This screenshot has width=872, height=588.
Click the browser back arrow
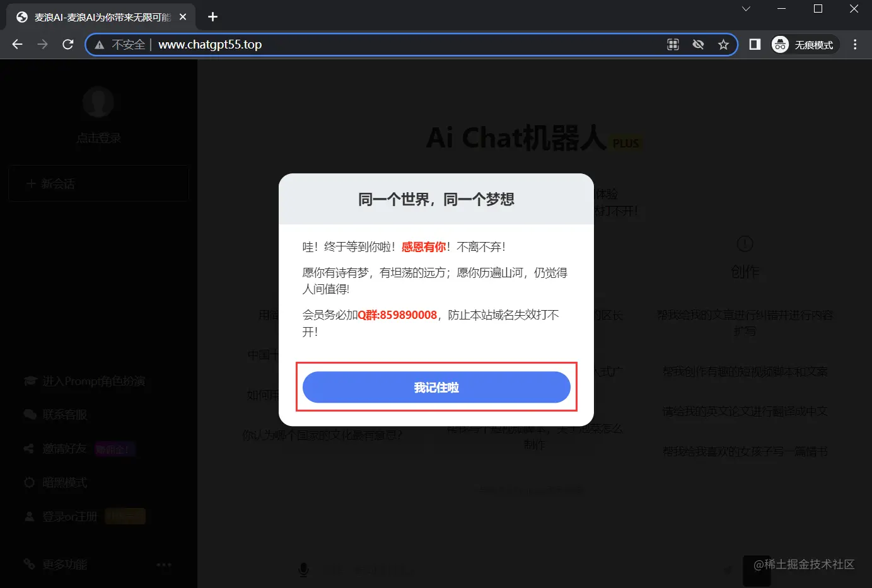(18, 44)
